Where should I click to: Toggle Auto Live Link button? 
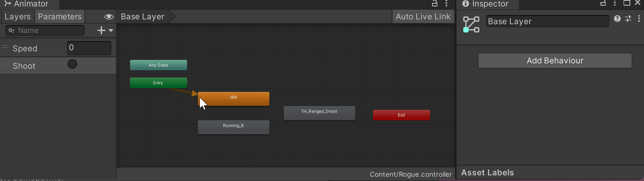(x=423, y=17)
